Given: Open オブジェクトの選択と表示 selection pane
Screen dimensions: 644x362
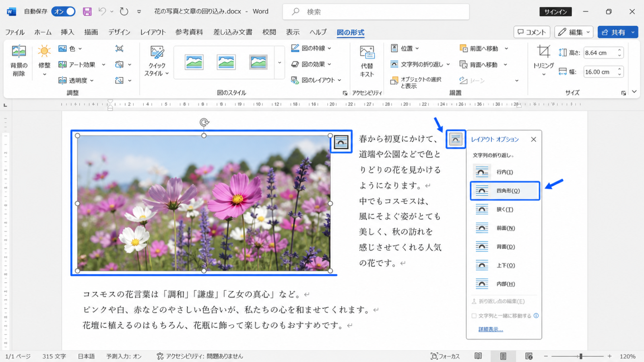Looking at the screenshot, I should tap(416, 82).
